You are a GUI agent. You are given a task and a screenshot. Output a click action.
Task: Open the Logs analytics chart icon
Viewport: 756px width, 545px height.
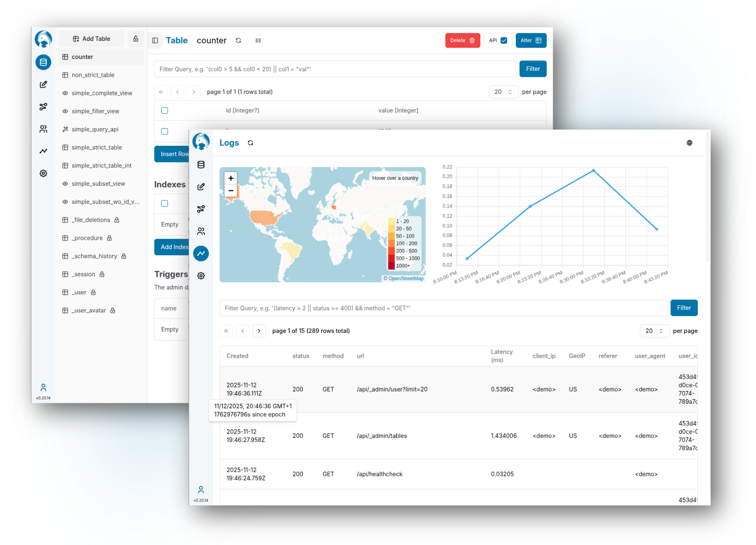201,253
